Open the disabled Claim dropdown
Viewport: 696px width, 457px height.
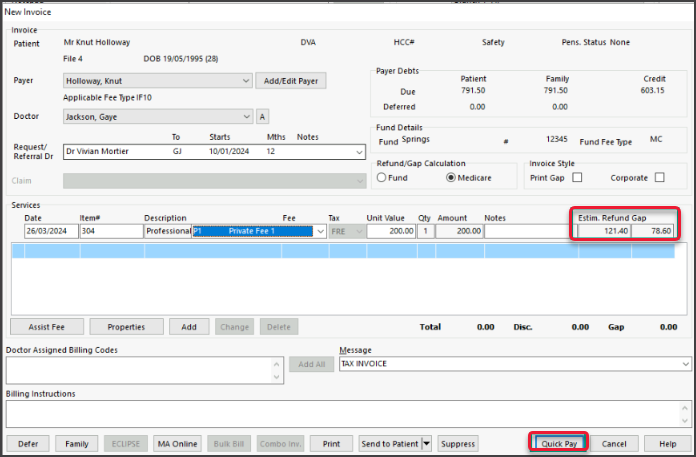[x=214, y=181]
